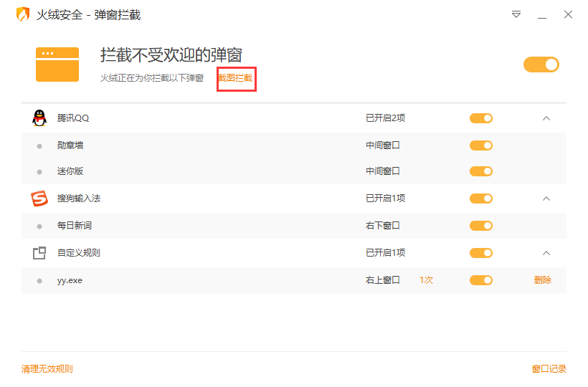
Task: Turn off 迷你版 popup blocking
Action: [x=481, y=171]
